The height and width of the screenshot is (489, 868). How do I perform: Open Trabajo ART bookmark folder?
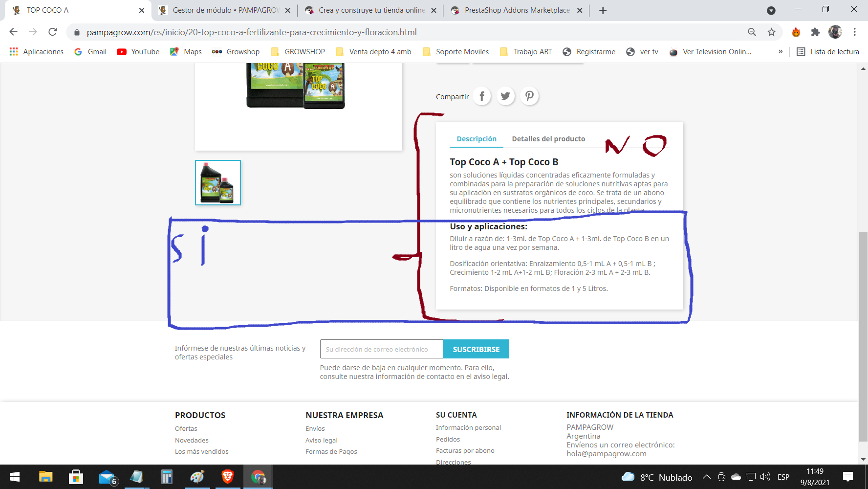coord(526,52)
